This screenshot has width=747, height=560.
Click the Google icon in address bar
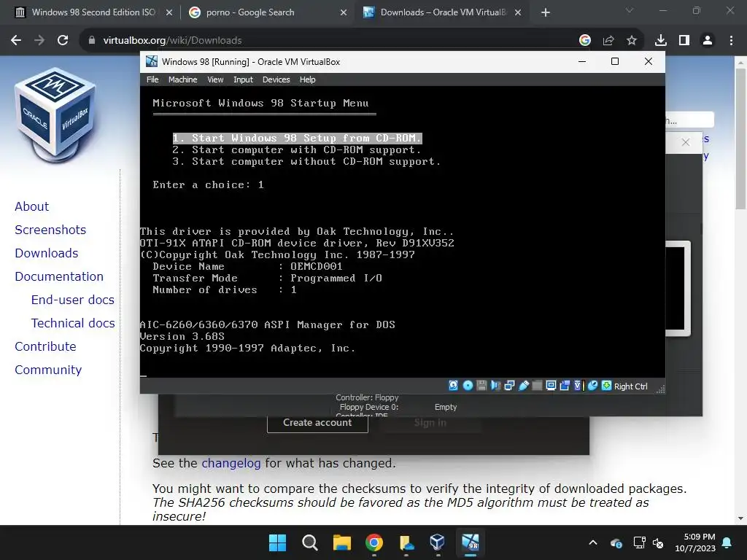[584, 41]
